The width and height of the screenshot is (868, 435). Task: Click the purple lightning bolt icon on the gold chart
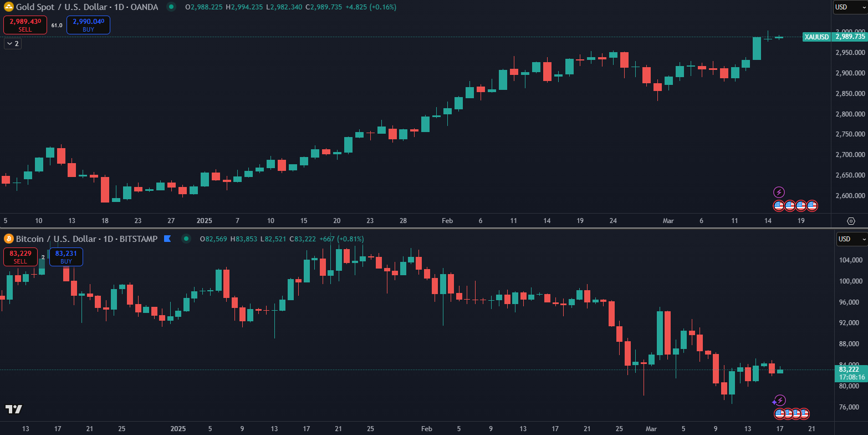coord(779,193)
